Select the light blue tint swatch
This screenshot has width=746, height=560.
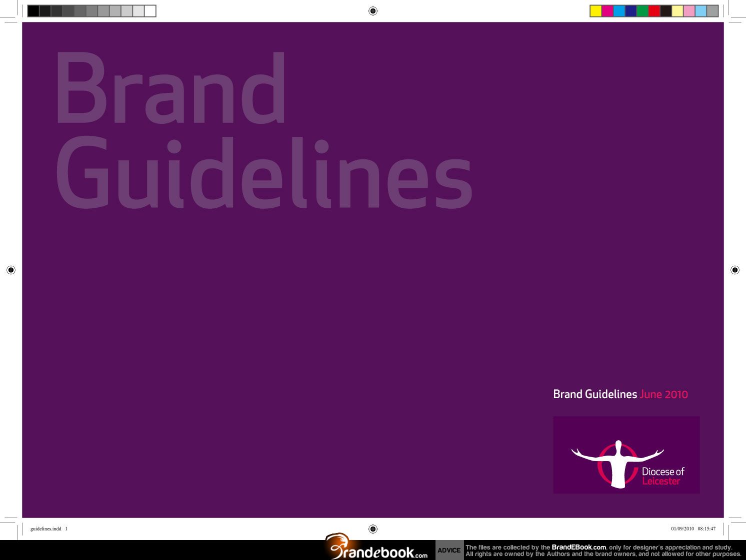click(701, 11)
